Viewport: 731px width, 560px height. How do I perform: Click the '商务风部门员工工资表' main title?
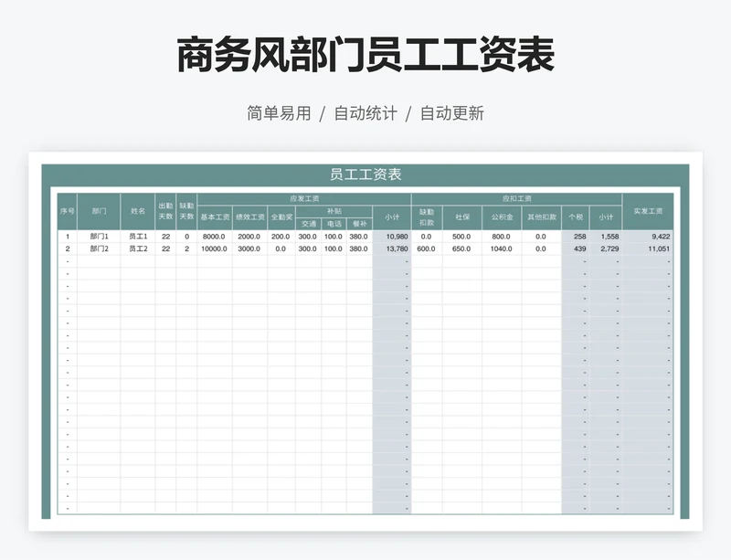tap(365, 55)
